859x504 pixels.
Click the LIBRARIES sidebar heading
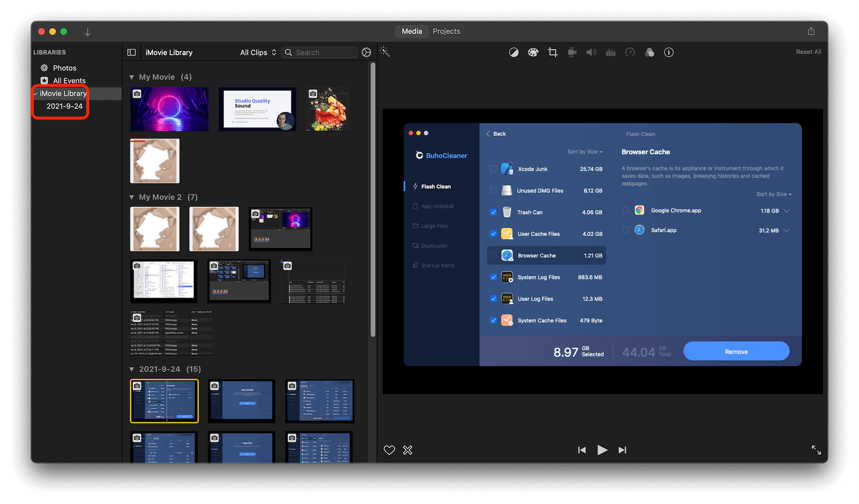(x=49, y=52)
